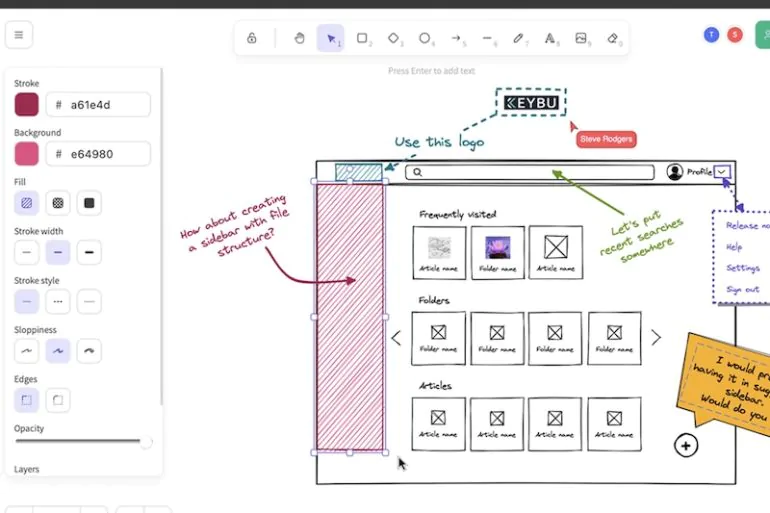Viewport: 770px width, 513px height.
Task: Click the Help item in dotted menu
Action: [734, 247]
